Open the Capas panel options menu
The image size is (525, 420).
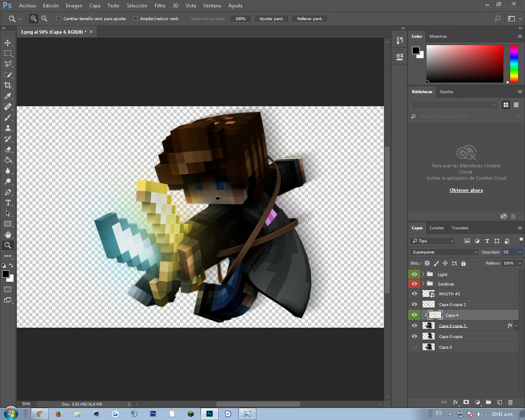coord(520,228)
